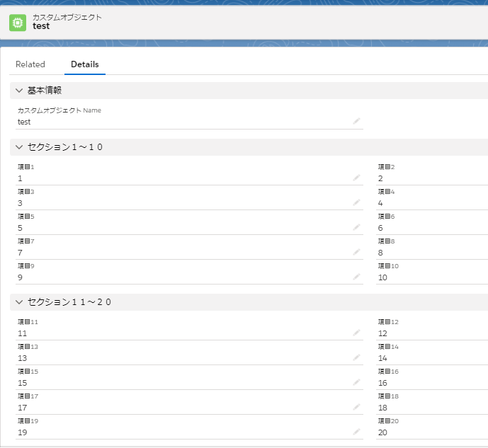
Task: Collapse the 基本情報 section
Action: coord(18,91)
